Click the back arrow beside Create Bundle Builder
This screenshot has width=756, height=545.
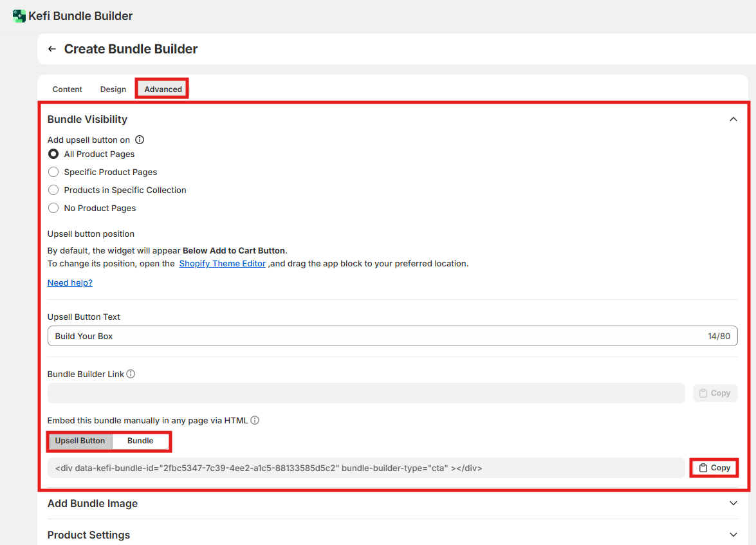(x=52, y=49)
